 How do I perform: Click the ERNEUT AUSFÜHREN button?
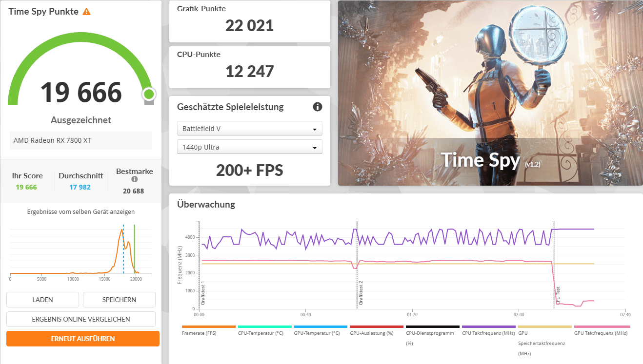tap(83, 339)
